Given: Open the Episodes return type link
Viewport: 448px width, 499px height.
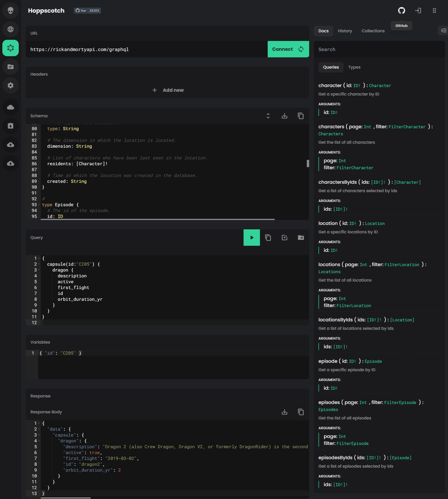Looking at the screenshot, I should point(328,409).
